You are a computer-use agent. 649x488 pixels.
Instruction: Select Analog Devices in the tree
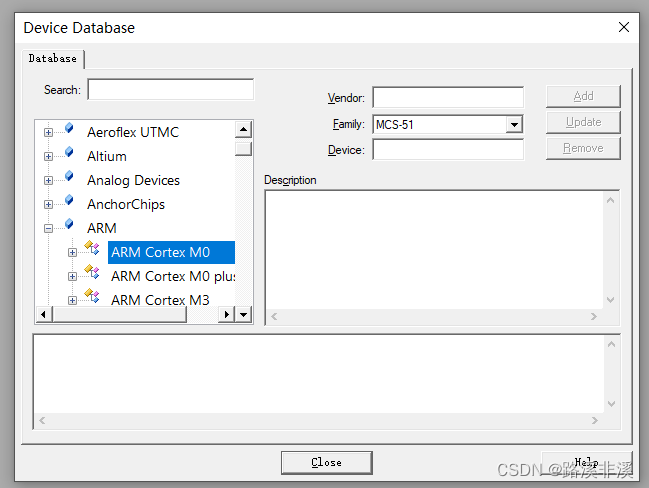pos(133,180)
